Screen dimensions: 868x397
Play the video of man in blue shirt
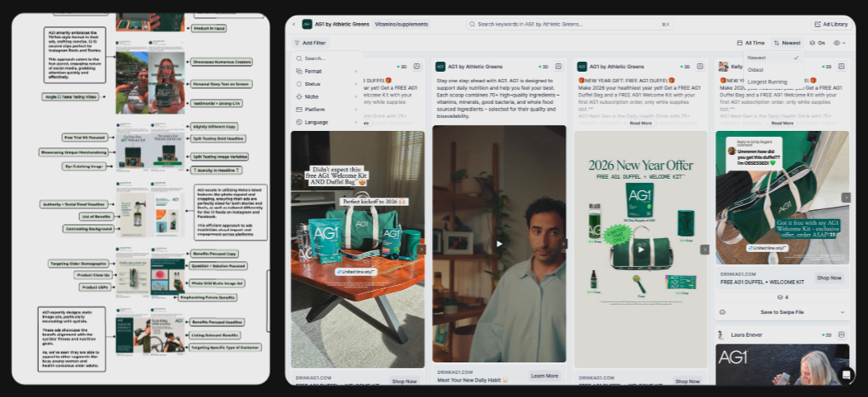500,244
